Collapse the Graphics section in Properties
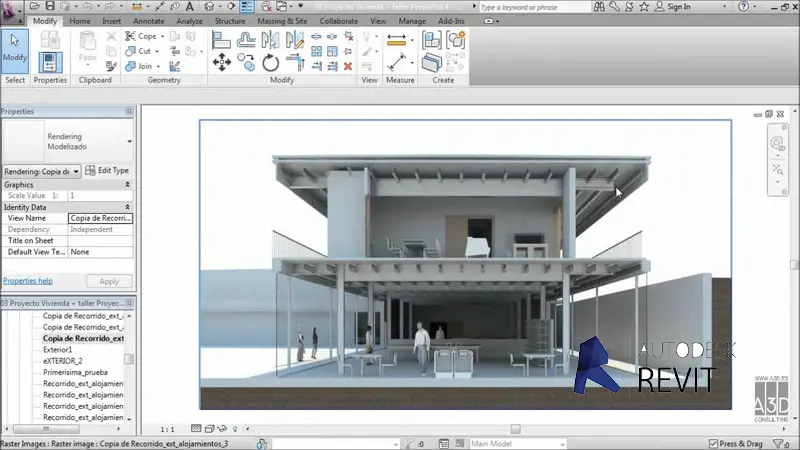The width and height of the screenshot is (800, 450). pos(127,185)
